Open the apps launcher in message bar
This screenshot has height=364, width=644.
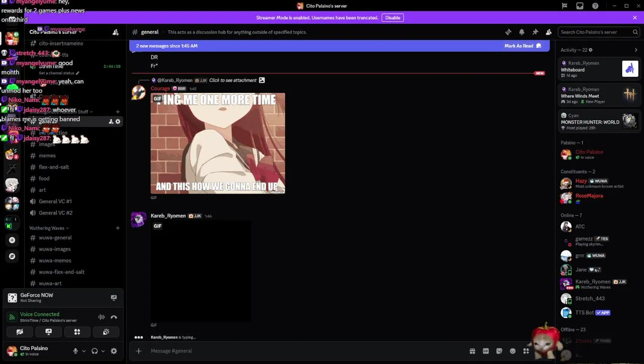pyautogui.click(x=526, y=351)
